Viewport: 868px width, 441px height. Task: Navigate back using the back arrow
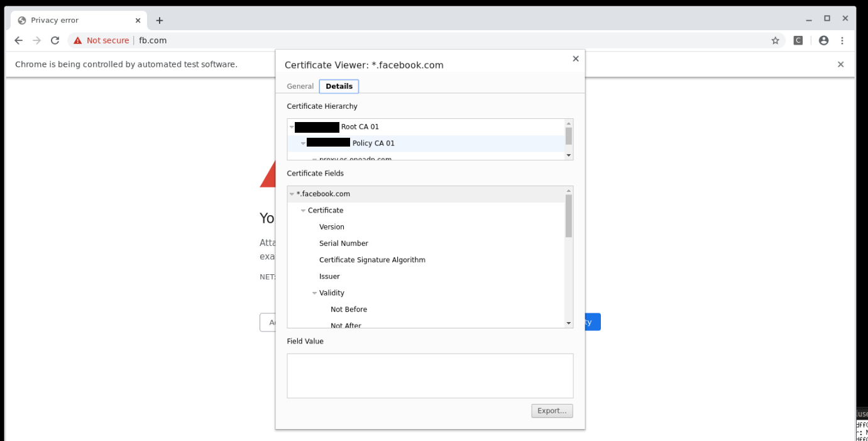18,40
